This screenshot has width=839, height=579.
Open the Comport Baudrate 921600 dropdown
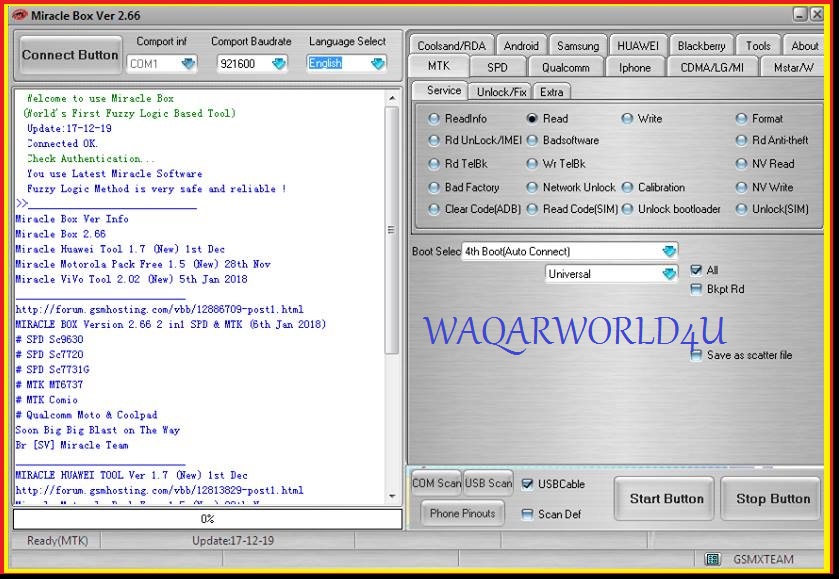coord(279,64)
